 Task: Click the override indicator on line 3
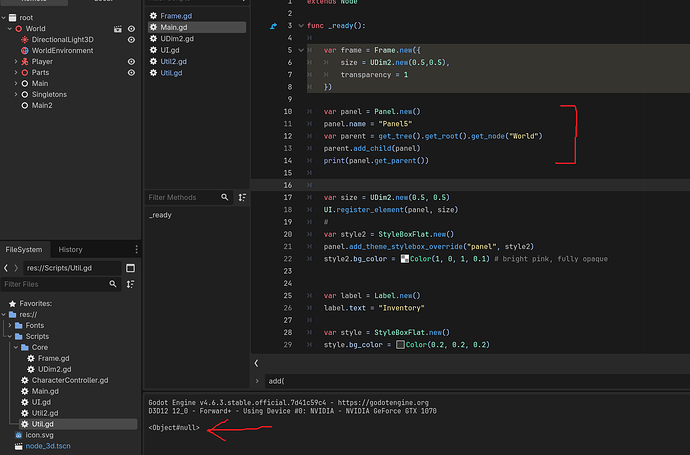point(273,26)
